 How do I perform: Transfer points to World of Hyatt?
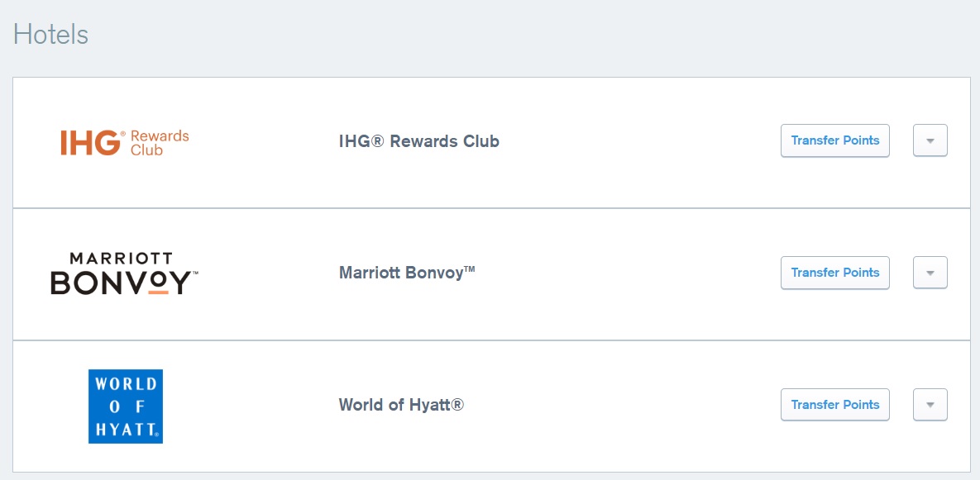click(x=834, y=405)
